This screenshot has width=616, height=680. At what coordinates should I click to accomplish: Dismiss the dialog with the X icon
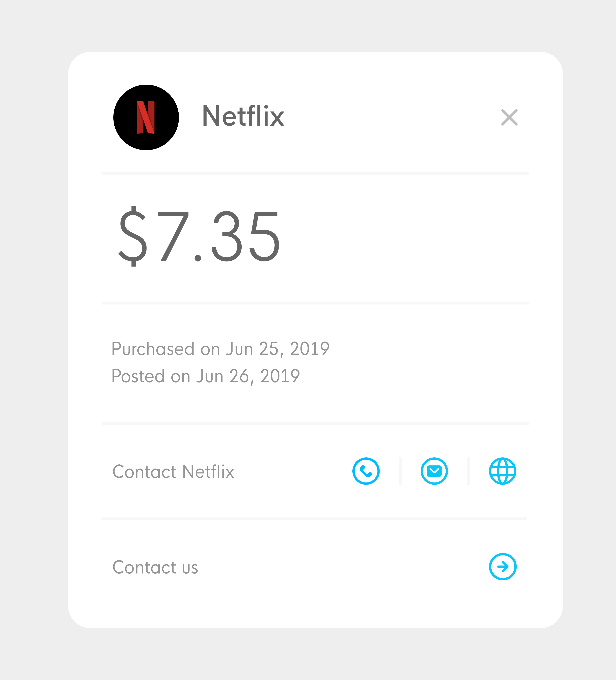(x=509, y=117)
